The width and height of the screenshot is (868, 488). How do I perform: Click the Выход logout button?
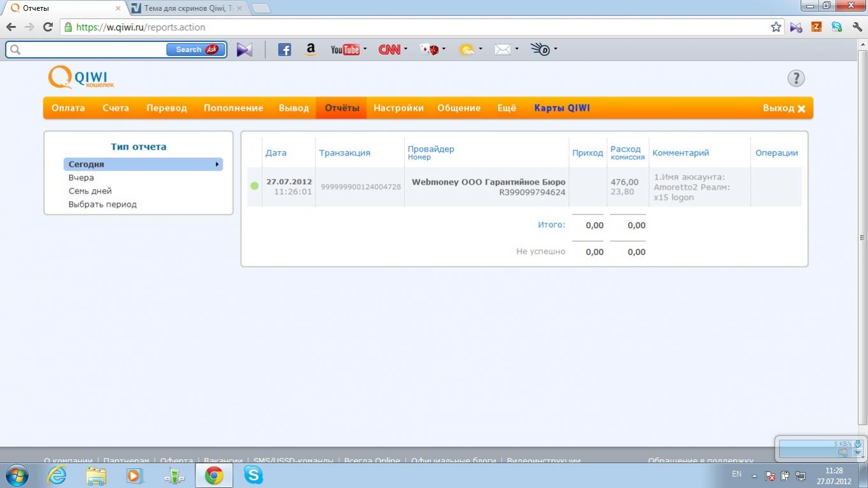click(783, 108)
